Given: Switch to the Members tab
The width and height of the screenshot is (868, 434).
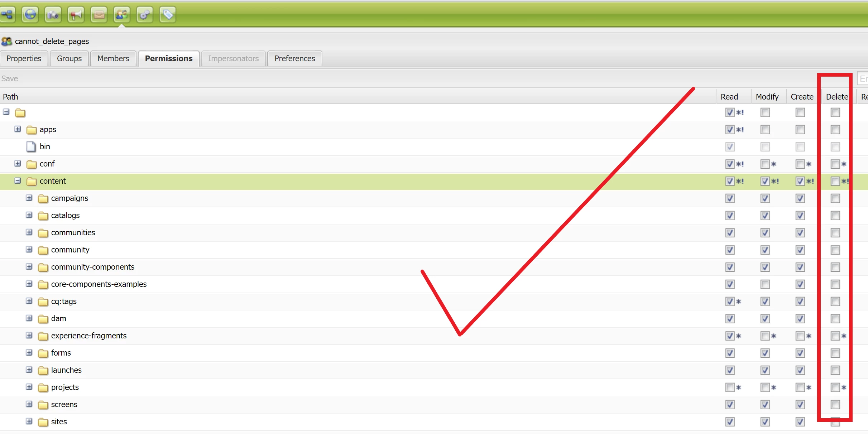Looking at the screenshot, I should point(113,58).
